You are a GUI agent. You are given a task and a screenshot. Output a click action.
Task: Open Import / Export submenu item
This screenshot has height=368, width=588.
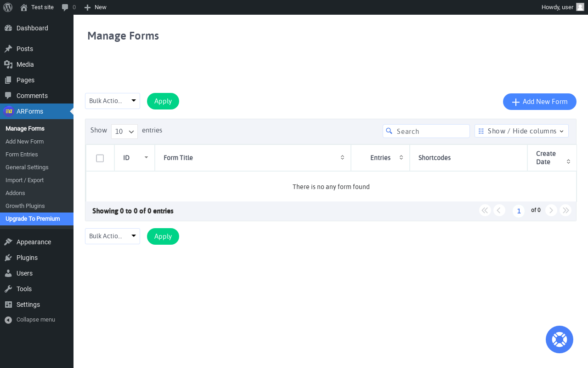point(24,180)
